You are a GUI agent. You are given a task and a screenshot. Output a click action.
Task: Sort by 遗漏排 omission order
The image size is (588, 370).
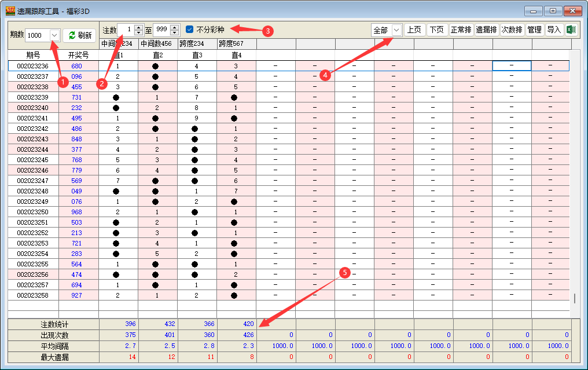tap(486, 30)
